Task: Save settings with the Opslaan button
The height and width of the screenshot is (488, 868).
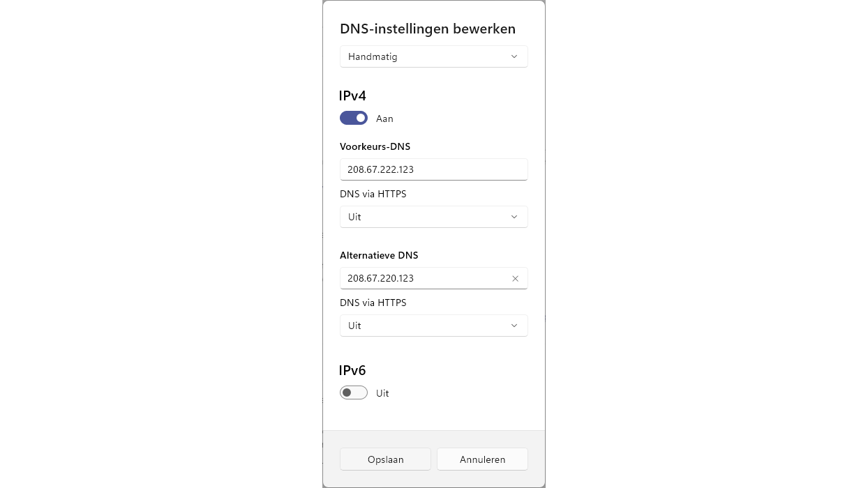Action: (385, 459)
